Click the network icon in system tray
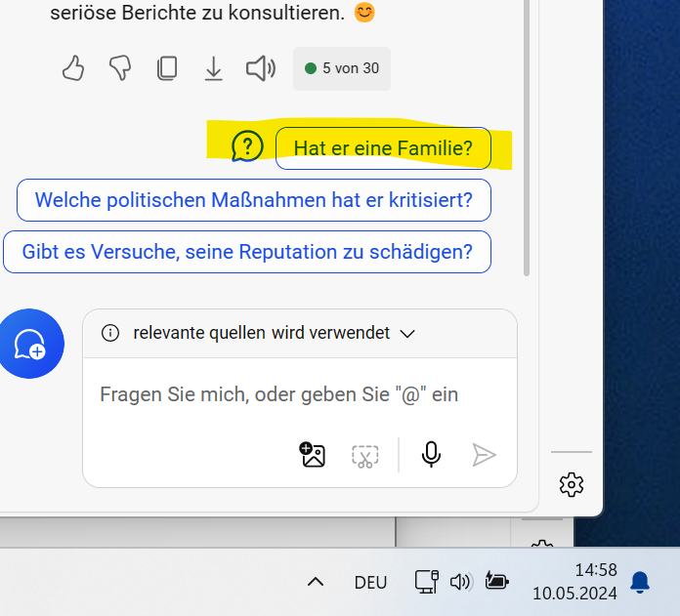 427,582
